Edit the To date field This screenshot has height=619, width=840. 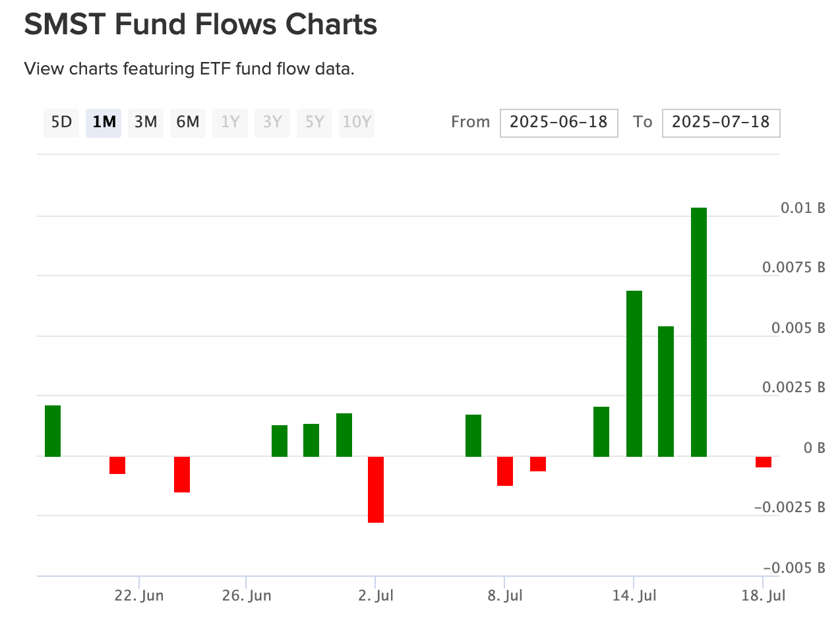(721, 123)
